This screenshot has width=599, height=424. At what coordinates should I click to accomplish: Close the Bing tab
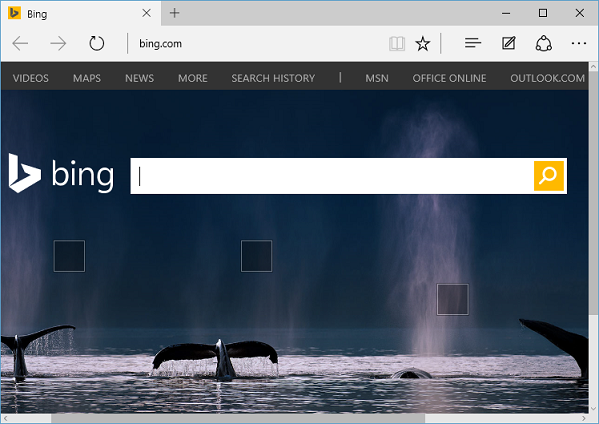point(146,13)
